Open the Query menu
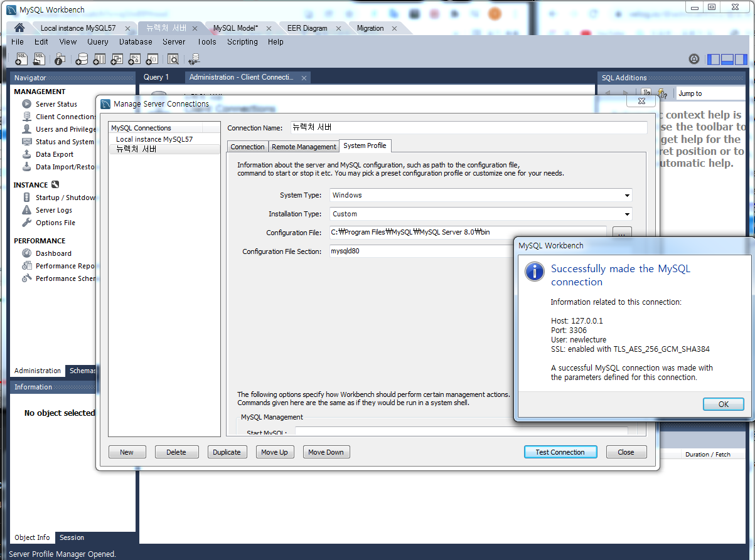755x560 pixels. pos(98,42)
